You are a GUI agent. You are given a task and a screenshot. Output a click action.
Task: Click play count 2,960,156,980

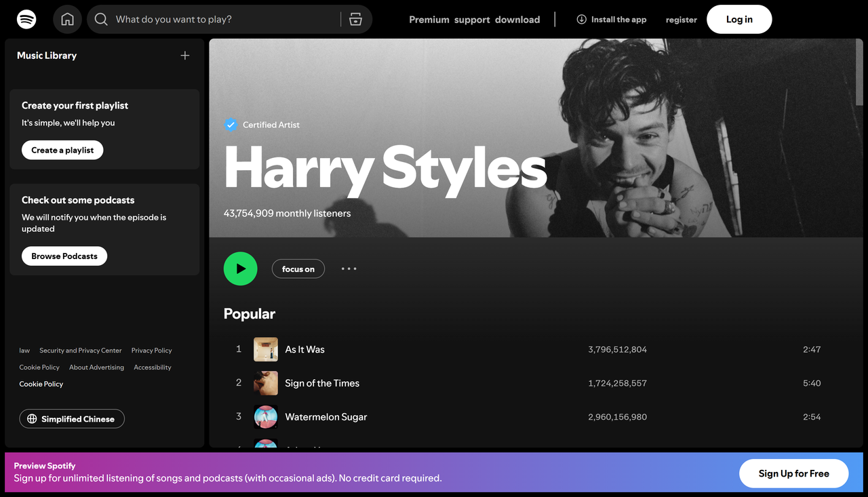[618, 417]
